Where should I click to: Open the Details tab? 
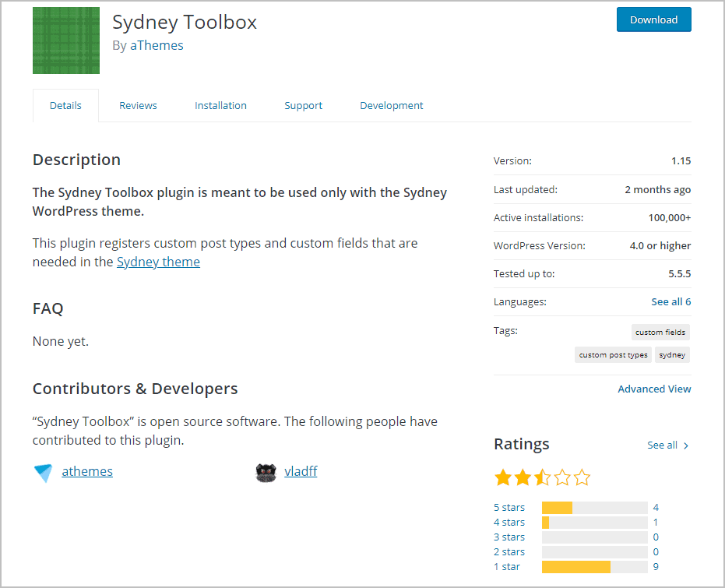pos(65,105)
